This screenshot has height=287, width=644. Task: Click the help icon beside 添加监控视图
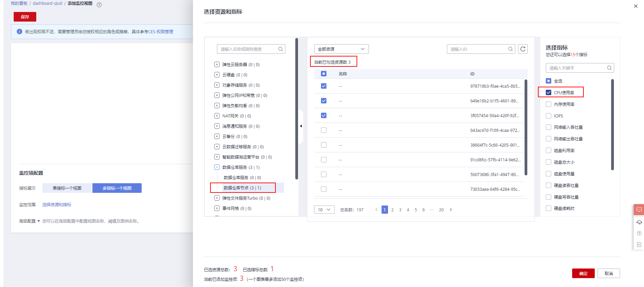[x=99, y=5]
